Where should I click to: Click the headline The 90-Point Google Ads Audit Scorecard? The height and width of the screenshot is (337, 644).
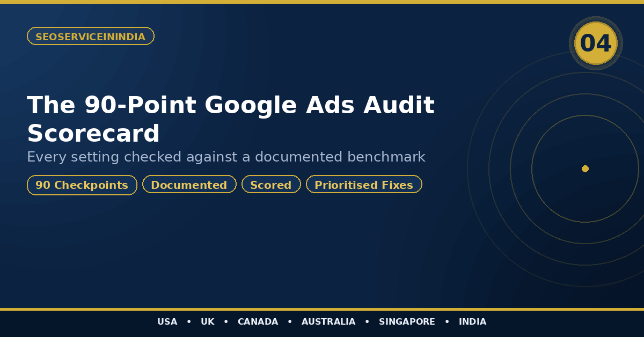coord(231,119)
